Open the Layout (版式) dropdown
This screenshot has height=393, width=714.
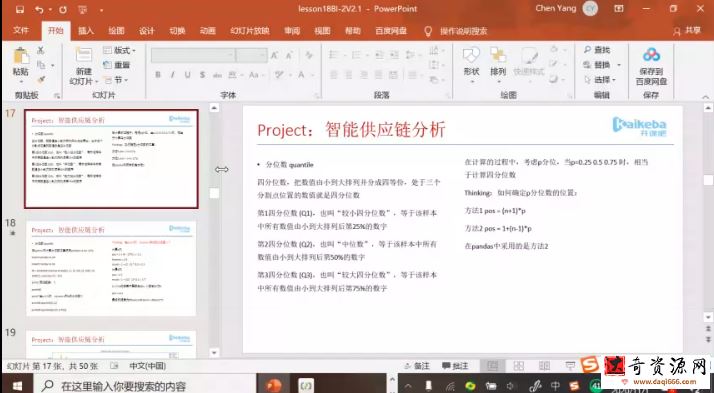(119, 50)
